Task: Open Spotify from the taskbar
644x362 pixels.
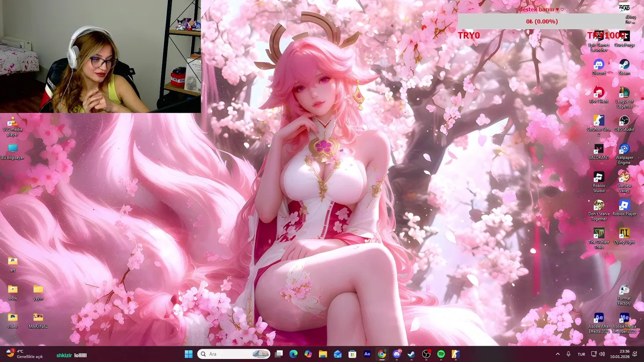Action: tap(441, 354)
